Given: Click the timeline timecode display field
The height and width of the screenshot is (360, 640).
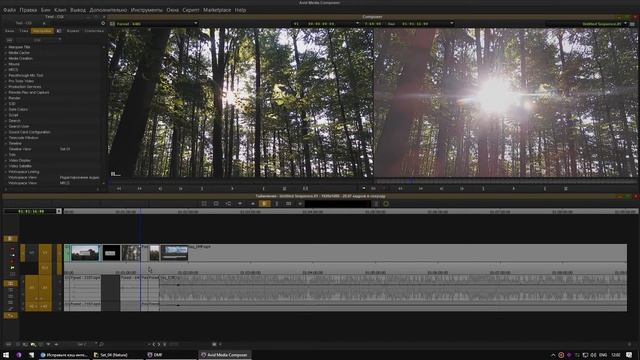Looking at the screenshot, I should [31, 211].
